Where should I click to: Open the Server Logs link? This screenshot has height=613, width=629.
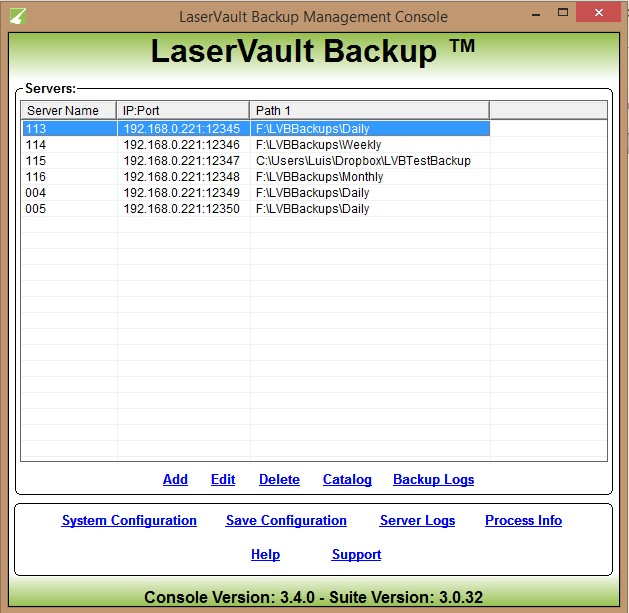[x=418, y=521]
